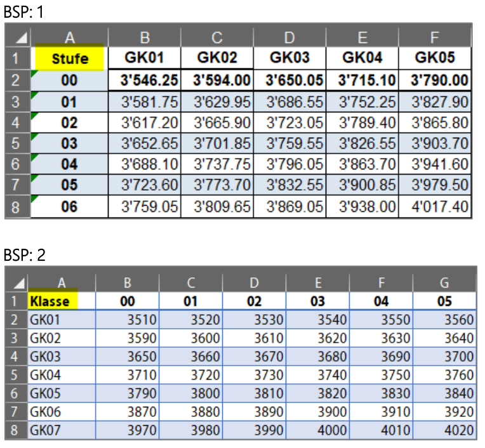This screenshot has width=485, height=448.
Task: Select the GK04 column title in BSP 1
Action: click(x=362, y=58)
